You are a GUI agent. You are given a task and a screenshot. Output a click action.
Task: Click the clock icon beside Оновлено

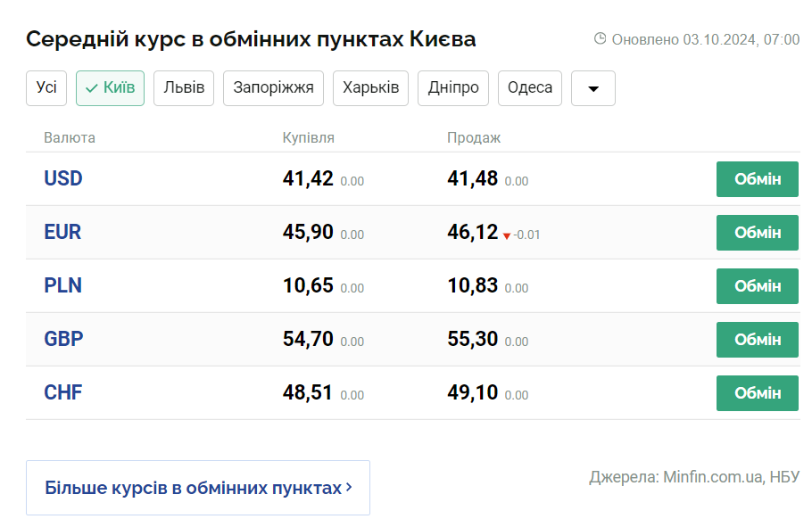[x=601, y=39]
